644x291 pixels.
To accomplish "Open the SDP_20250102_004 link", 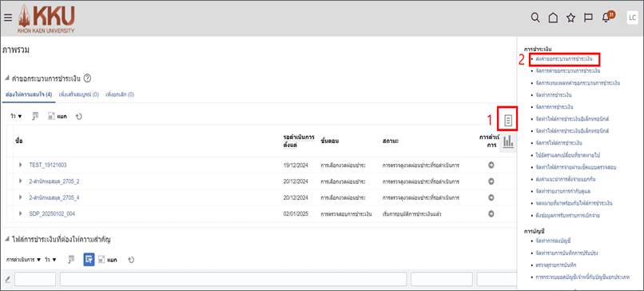I will (x=52, y=213).
